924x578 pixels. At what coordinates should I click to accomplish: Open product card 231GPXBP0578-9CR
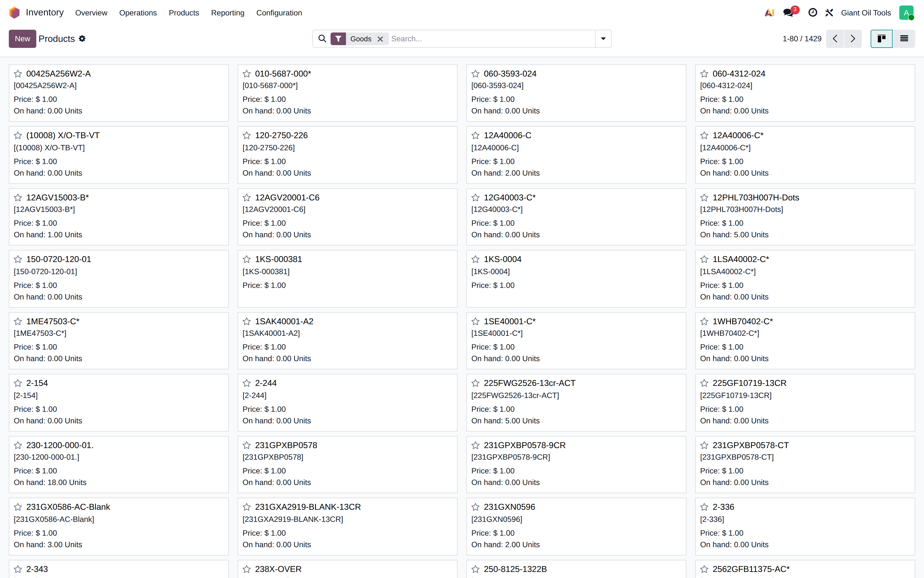576,465
